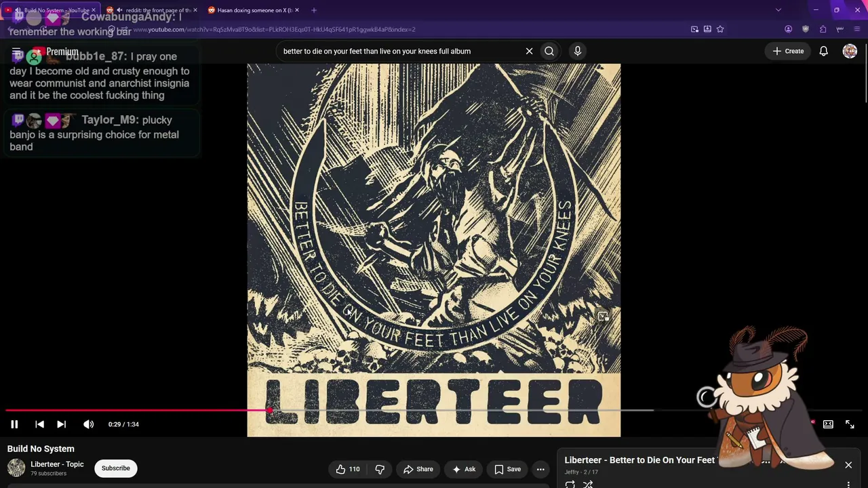Run the search with magnifier button

click(x=549, y=51)
